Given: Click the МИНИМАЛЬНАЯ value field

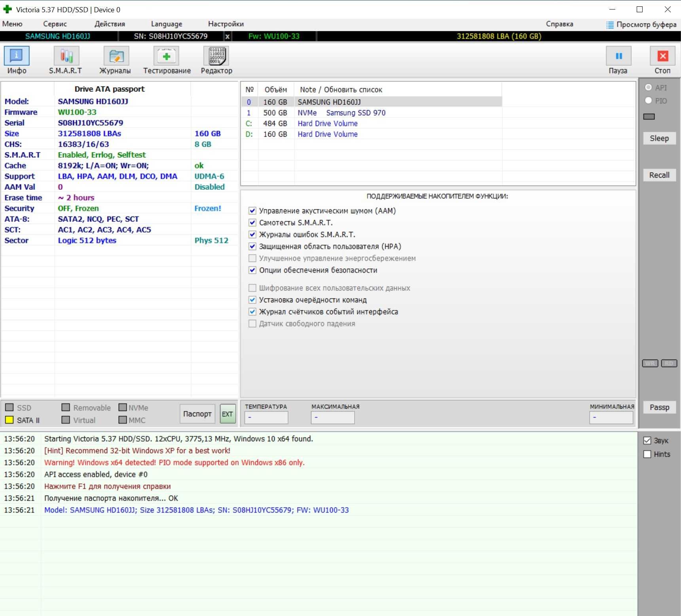Looking at the screenshot, I should [611, 417].
